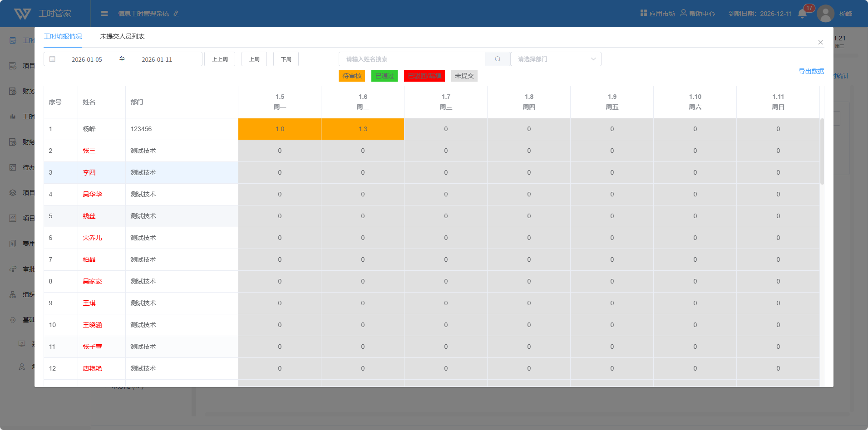
Task: Open 帮助中心 help center
Action: (x=697, y=14)
